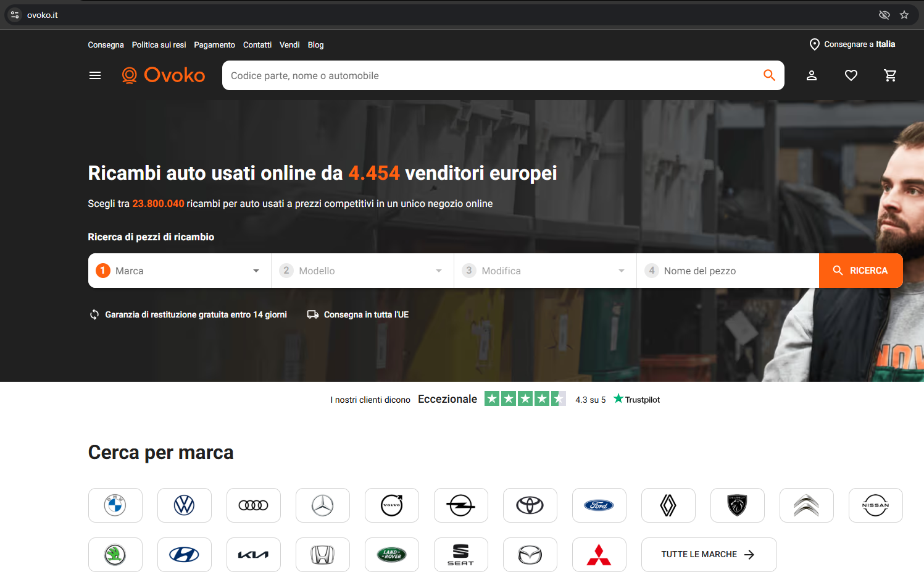Click the search magnifier icon in the search bar
Image resolution: width=924 pixels, height=585 pixels.
(x=769, y=75)
